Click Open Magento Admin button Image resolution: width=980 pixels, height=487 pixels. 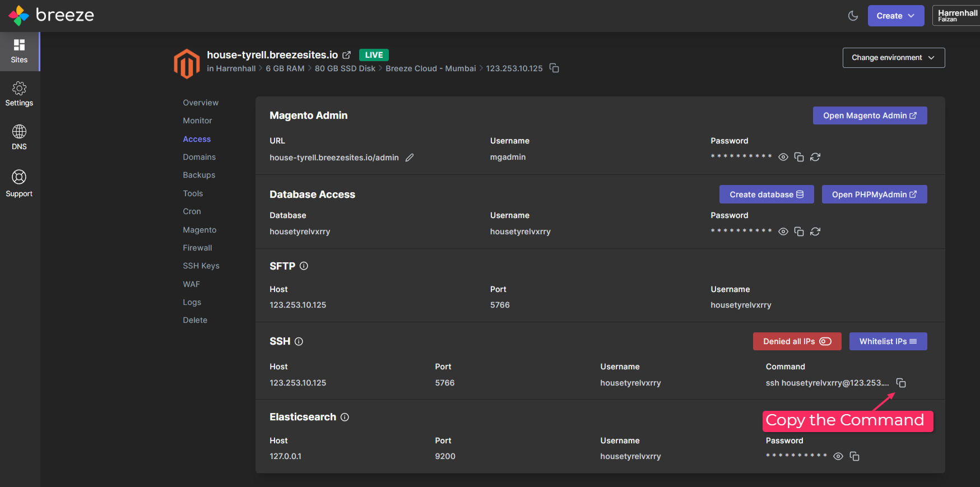pos(870,115)
